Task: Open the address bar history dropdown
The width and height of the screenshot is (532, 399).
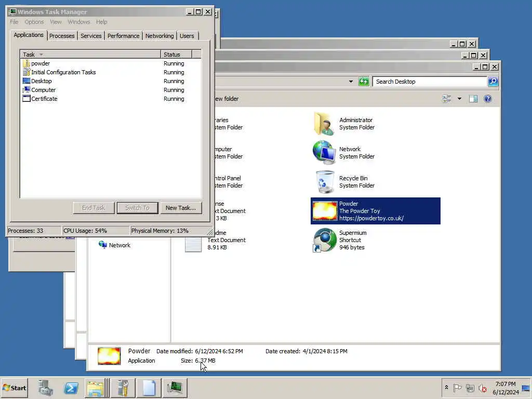Action: 351,82
